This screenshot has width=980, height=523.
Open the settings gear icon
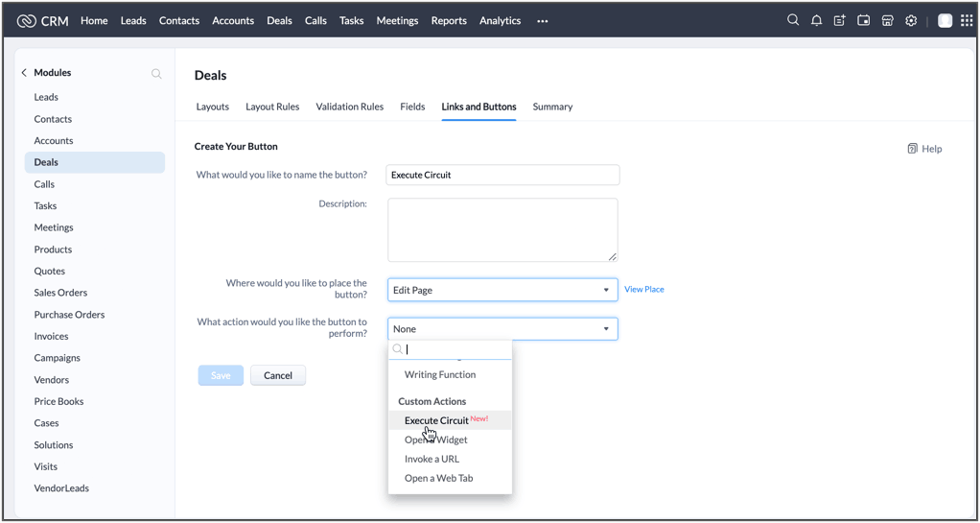coord(911,21)
